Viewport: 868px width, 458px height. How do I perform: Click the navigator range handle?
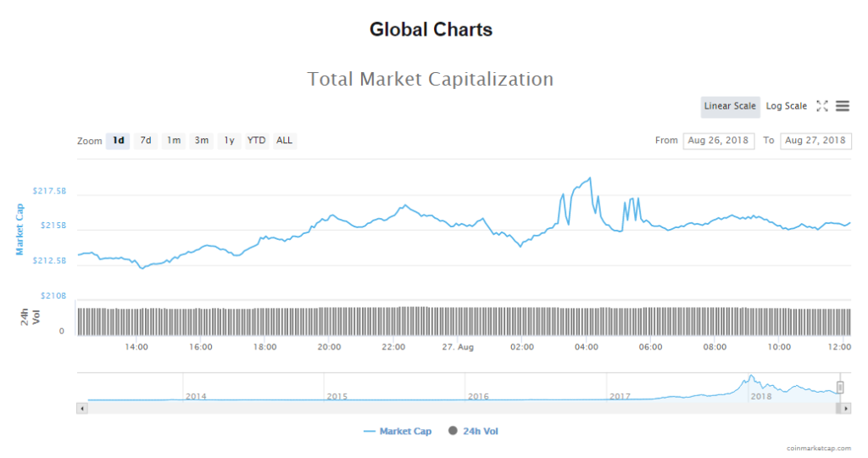pyautogui.click(x=840, y=387)
